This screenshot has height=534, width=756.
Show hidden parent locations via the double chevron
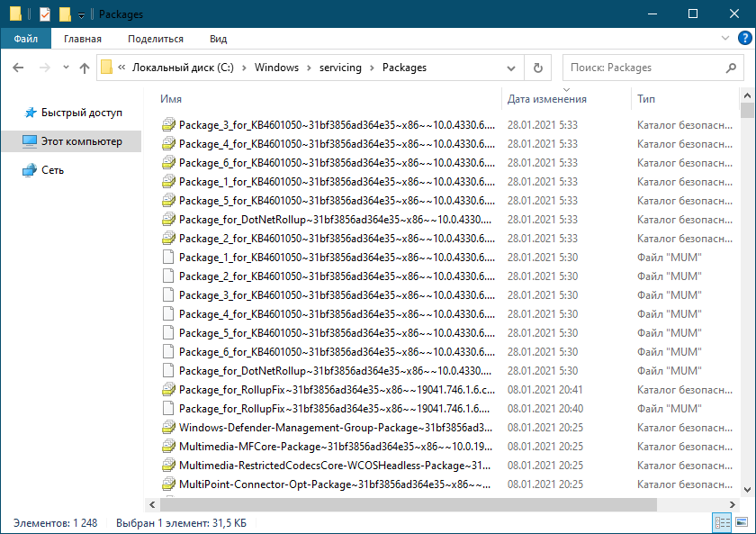point(121,68)
